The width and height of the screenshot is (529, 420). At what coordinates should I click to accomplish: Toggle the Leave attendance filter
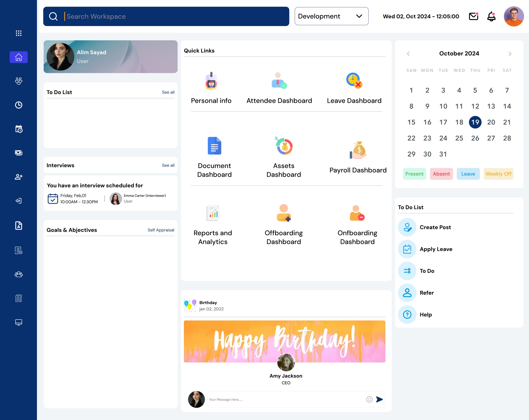tap(468, 173)
